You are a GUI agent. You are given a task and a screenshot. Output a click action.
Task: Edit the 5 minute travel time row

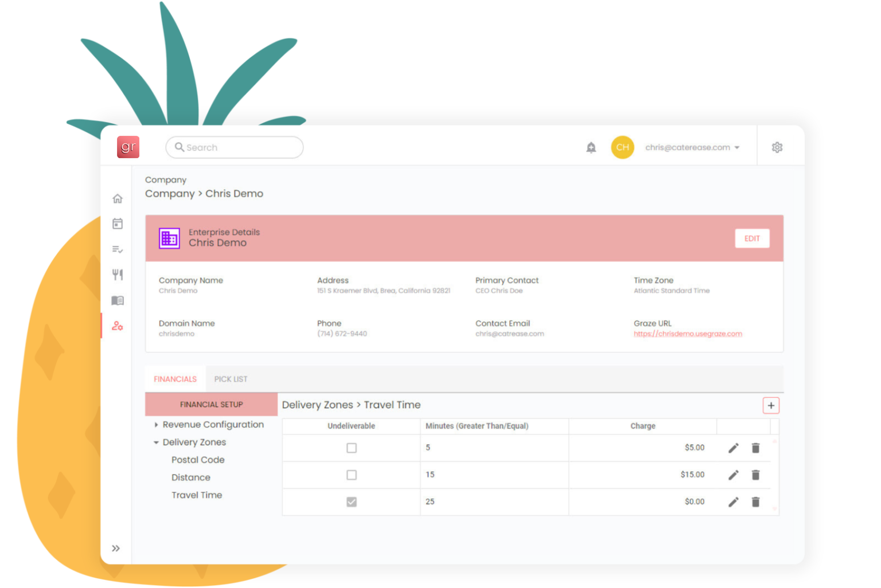pyautogui.click(x=733, y=448)
